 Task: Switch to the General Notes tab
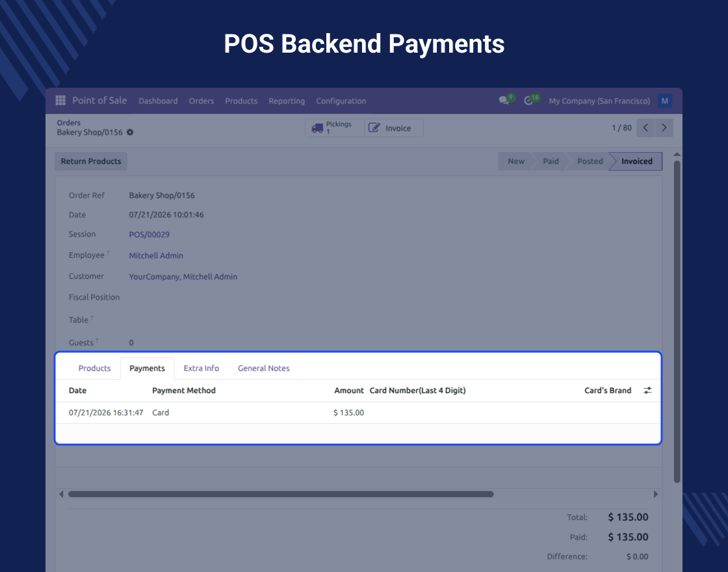[x=264, y=368]
